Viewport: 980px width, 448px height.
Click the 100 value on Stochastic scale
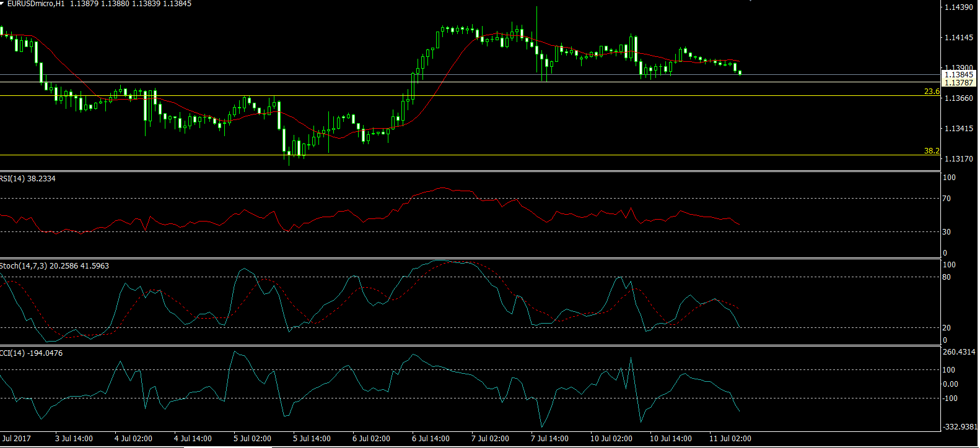(949, 264)
